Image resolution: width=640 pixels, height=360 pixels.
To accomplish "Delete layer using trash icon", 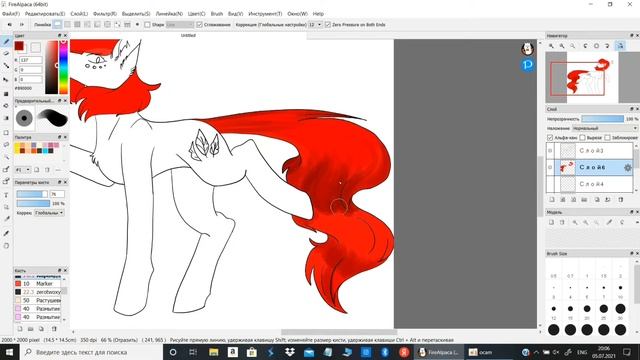I will (x=621, y=200).
